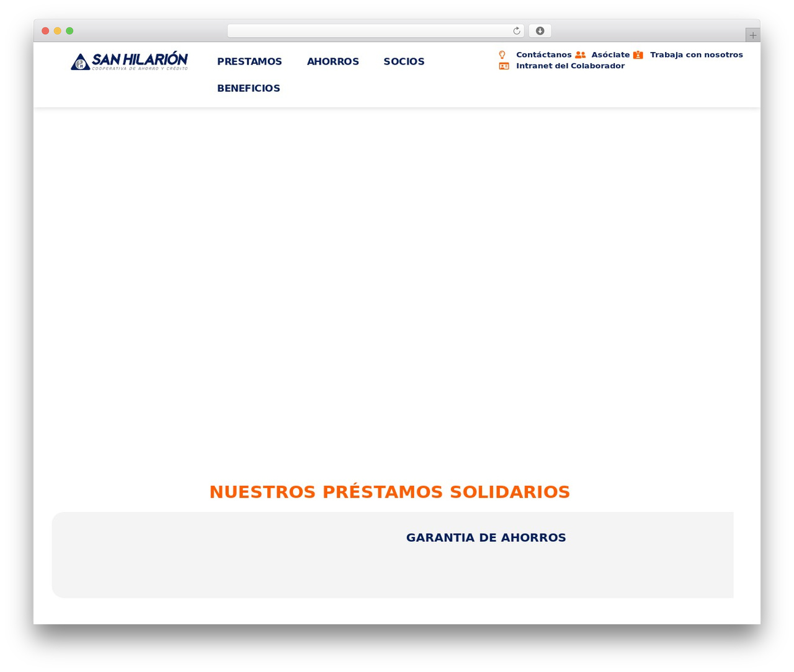The image size is (794, 672).
Task: Open the AHORROS menu
Action: pyautogui.click(x=333, y=61)
